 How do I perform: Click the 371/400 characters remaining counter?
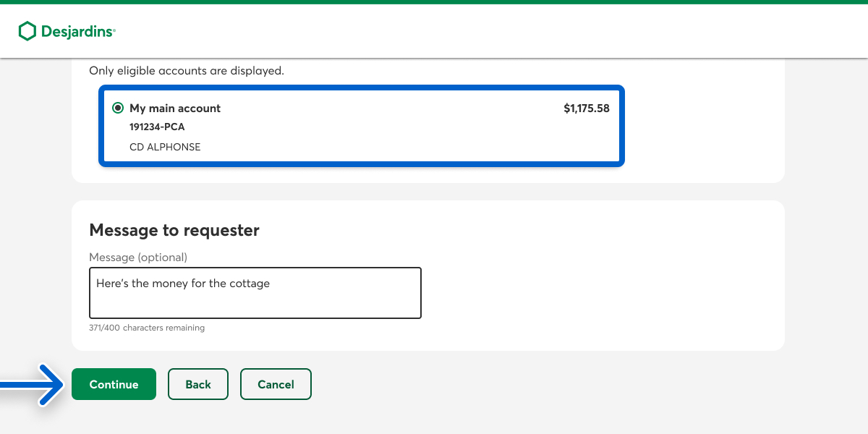coord(147,328)
